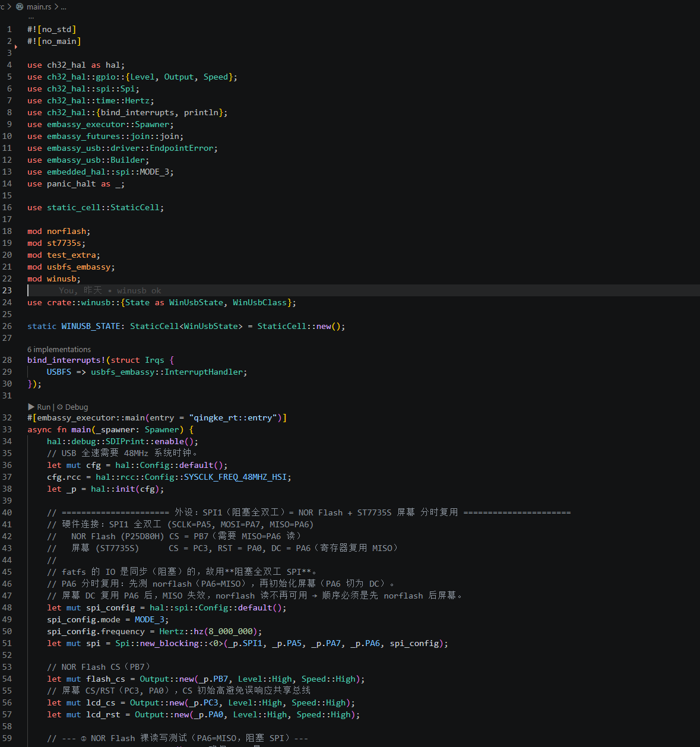Click the Debug code lens above main
The height and width of the screenshot is (747, 700).
coord(72,407)
